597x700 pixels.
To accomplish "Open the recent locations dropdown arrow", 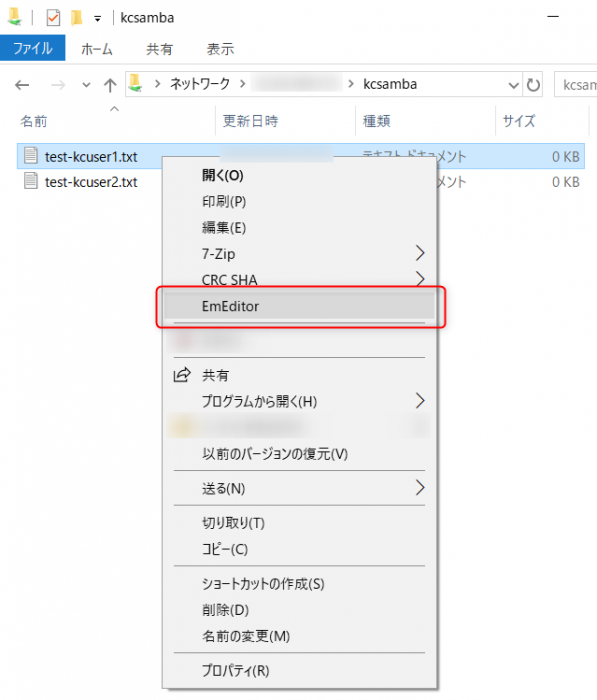I will pyautogui.click(x=86, y=85).
